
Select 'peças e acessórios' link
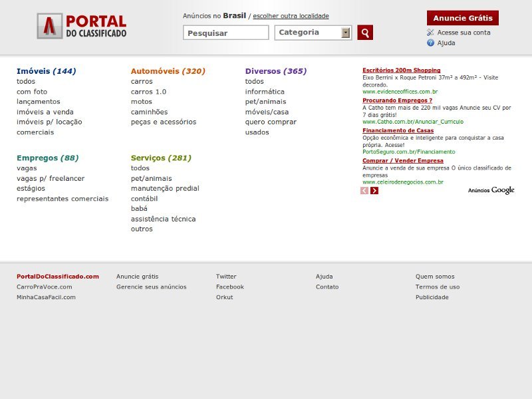(x=164, y=122)
